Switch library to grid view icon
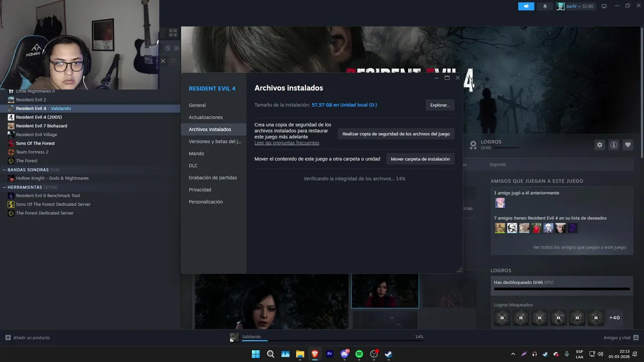This screenshot has height=362, width=644. tap(173, 33)
